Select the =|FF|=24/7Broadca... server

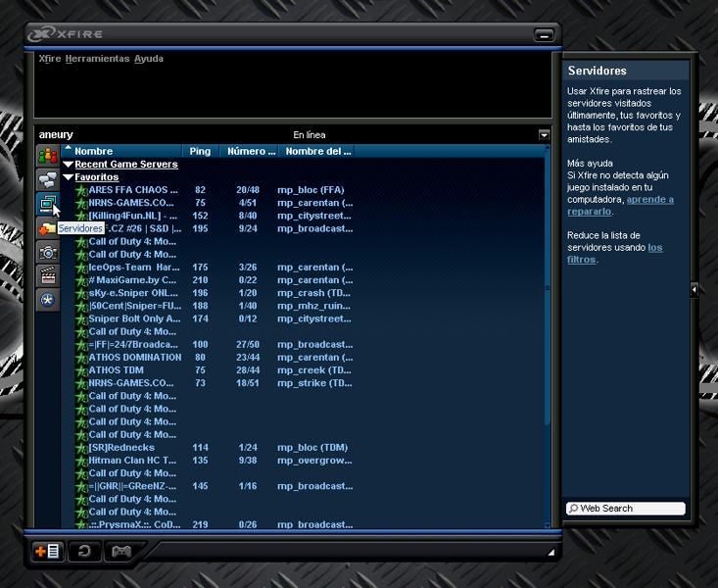[x=303, y=345]
